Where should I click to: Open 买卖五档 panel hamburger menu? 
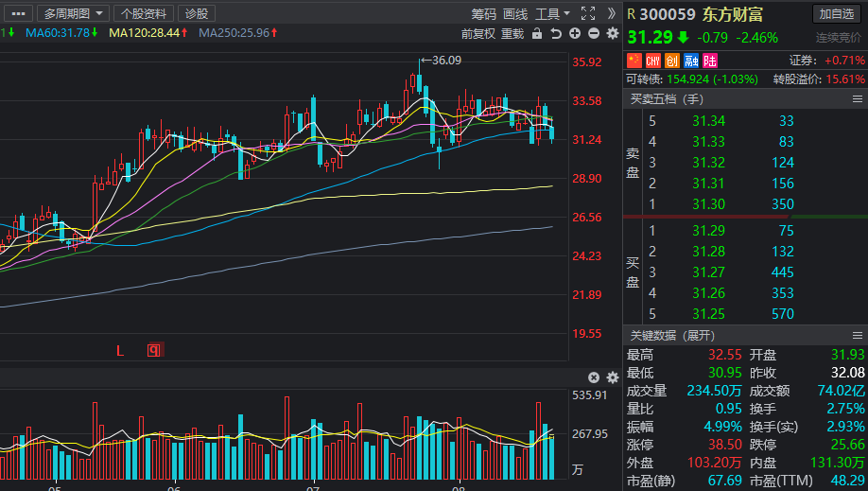coord(857,99)
